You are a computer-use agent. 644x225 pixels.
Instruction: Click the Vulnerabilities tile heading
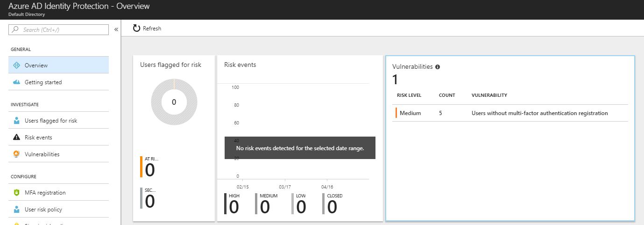pyautogui.click(x=412, y=67)
